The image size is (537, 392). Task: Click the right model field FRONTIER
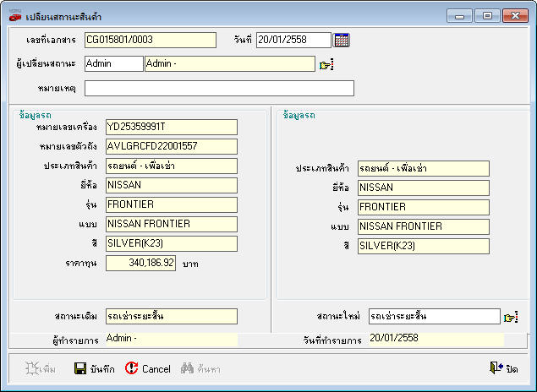424,207
